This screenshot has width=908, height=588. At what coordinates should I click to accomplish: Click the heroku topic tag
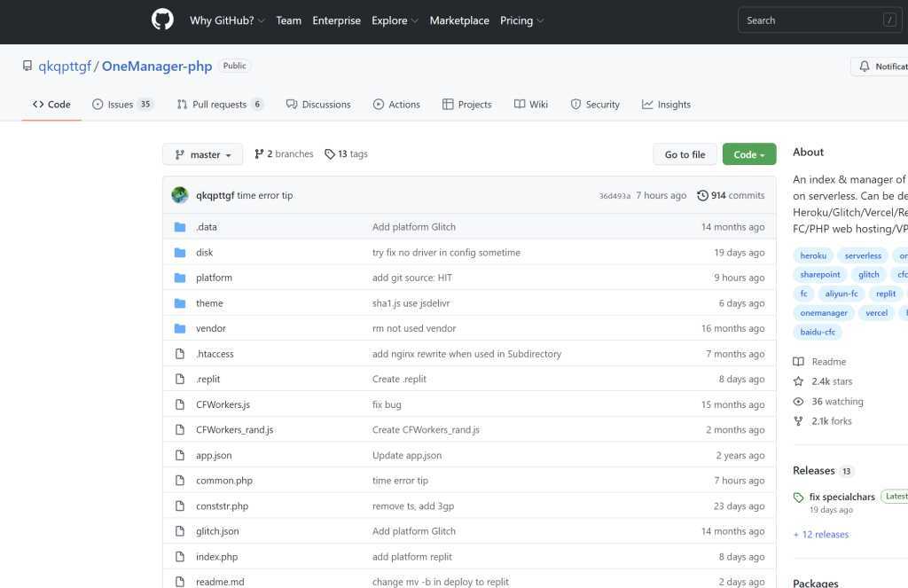pos(813,255)
